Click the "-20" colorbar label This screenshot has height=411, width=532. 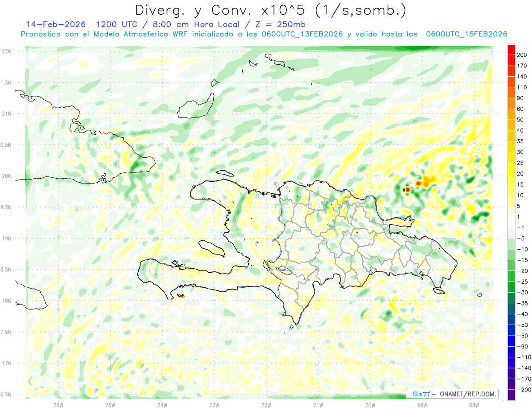point(523,271)
